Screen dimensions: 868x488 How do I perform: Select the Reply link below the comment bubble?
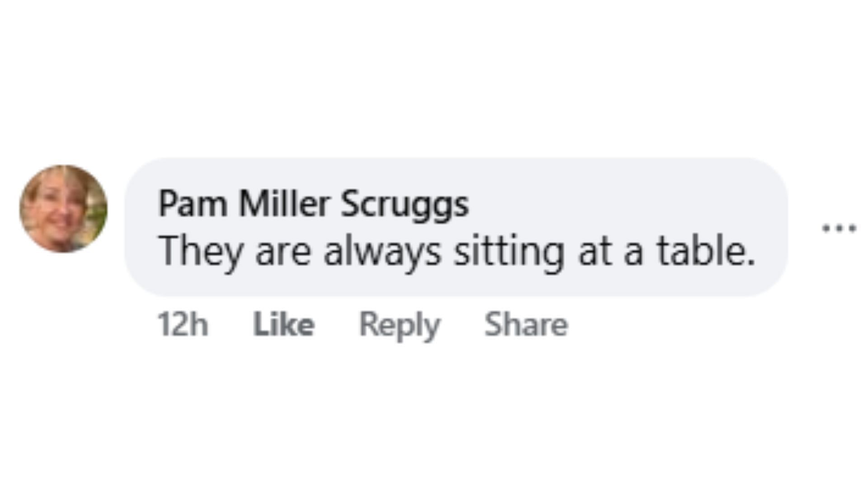pos(399,324)
